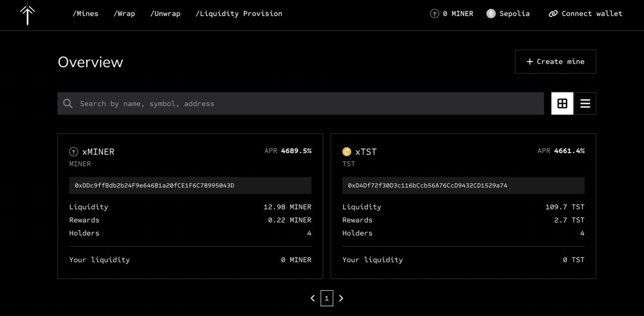Go to previous page with left chevron
644x316 pixels.
pos(313,298)
